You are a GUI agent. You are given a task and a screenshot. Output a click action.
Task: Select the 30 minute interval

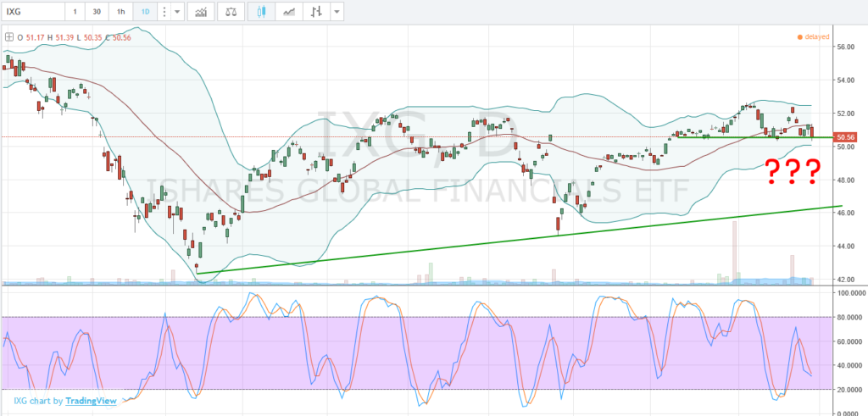coord(97,13)
